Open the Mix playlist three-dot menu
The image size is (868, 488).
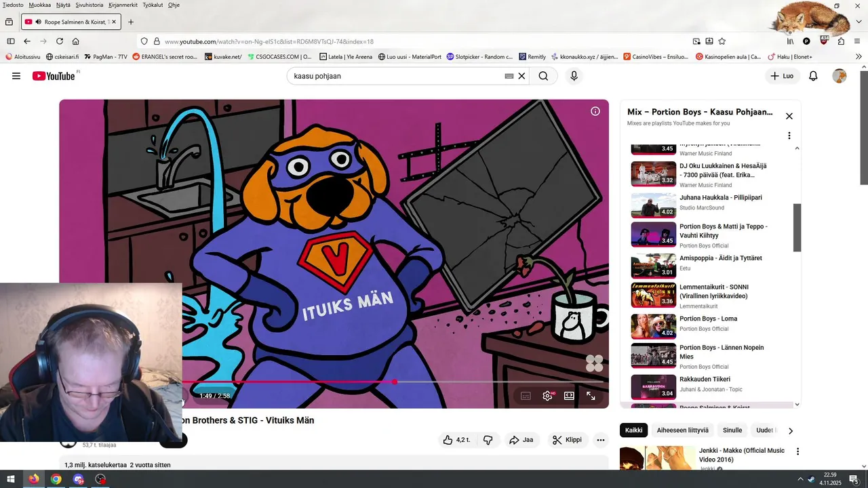pos(789,136)
